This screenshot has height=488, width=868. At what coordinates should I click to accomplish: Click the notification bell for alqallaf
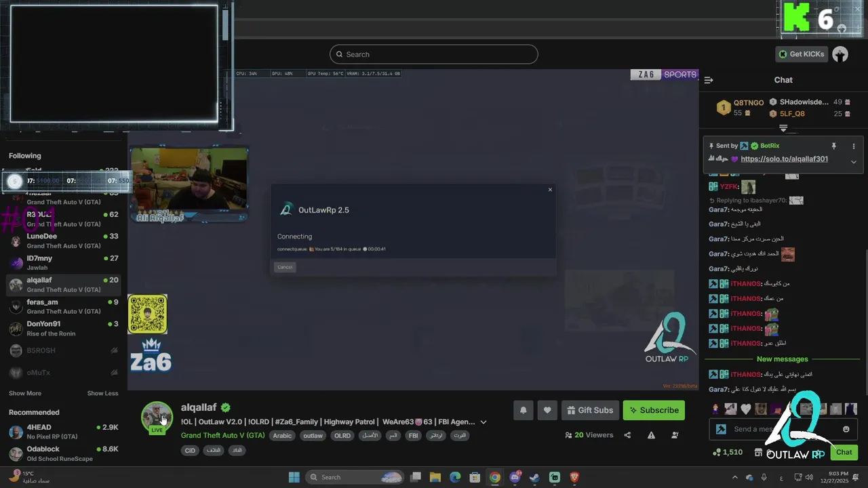524,410
